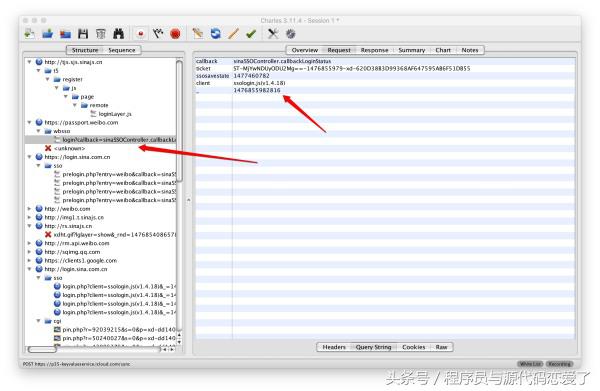Click the panel splitter collapse arrow
This screenshot has width=600, height=391.
[188, 200]
